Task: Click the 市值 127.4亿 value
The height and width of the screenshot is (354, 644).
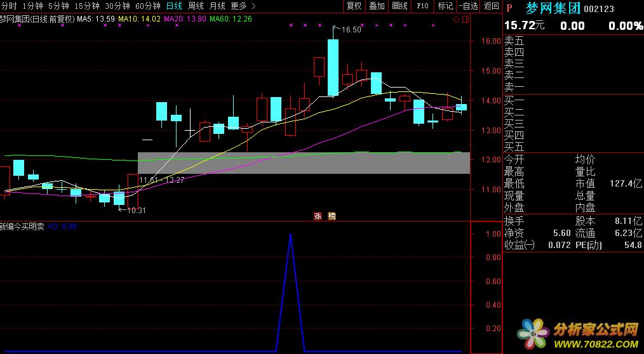Action: pos(626,183)
